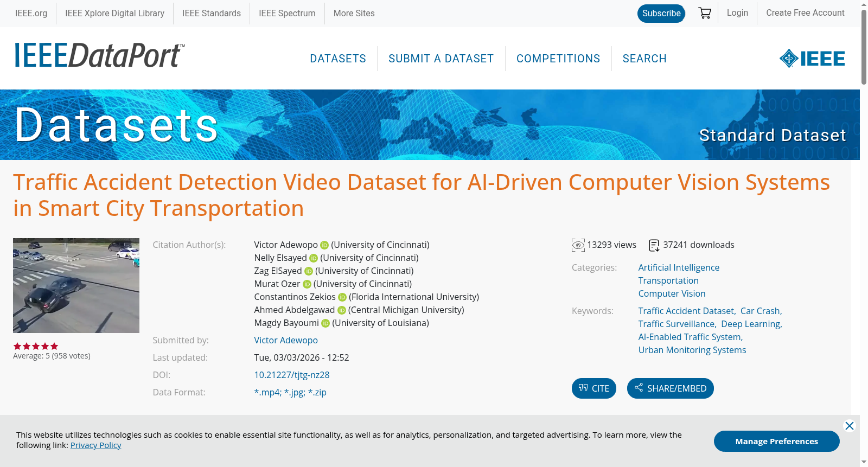868x467 pixels.
Task: Close the cookie notice banner
Action: coord(850,426)
